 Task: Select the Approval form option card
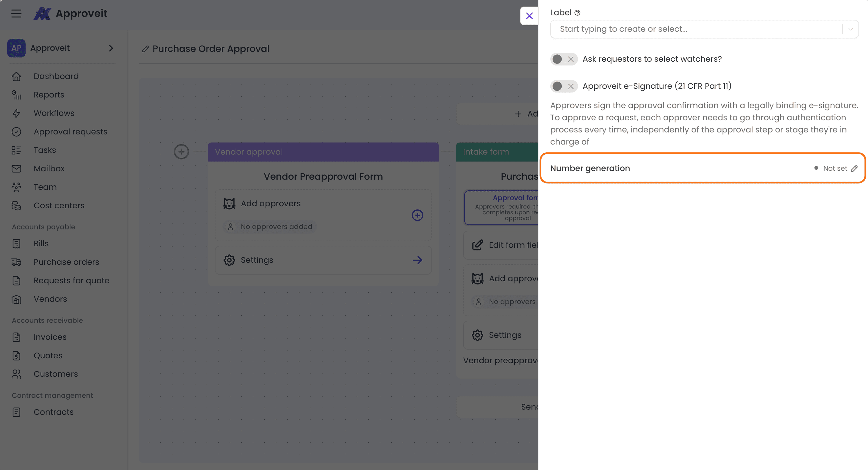point(501,207)
